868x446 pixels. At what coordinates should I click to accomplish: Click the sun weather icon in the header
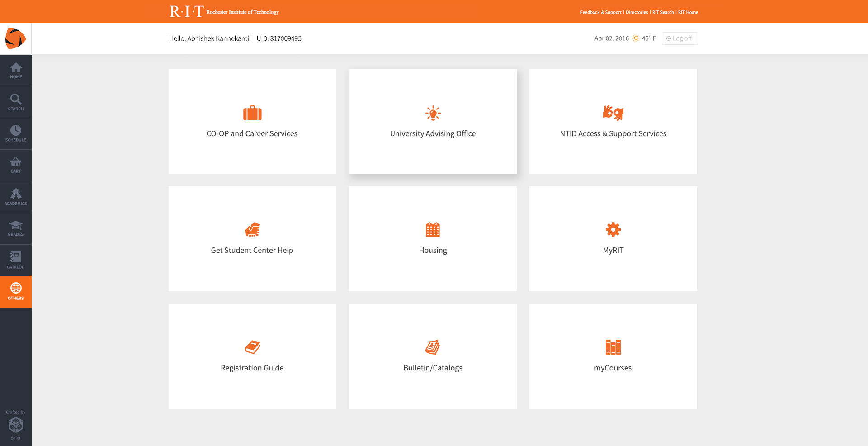tap(636, 38)
